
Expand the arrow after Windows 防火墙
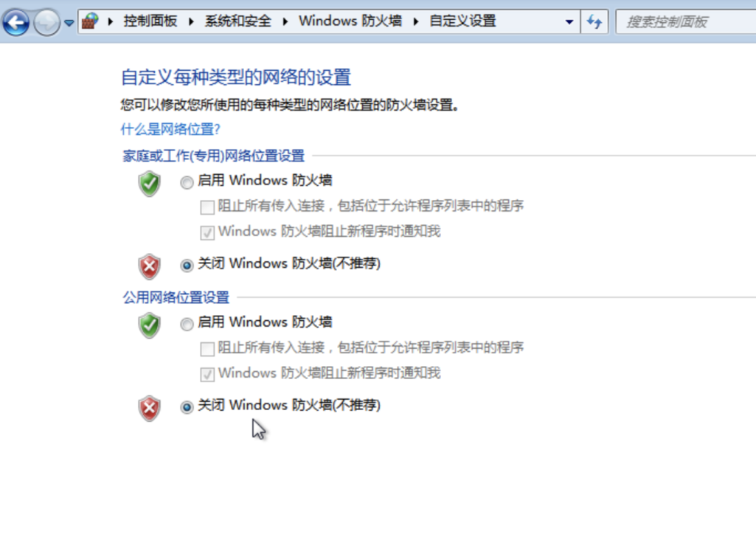[x=415, y=21]
